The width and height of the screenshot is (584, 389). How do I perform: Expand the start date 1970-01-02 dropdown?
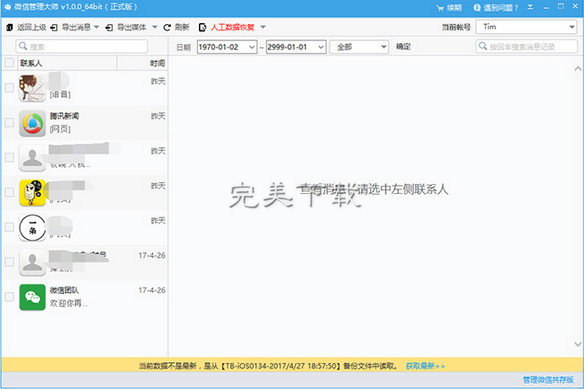pyautogui.click(x=252, y=47)
